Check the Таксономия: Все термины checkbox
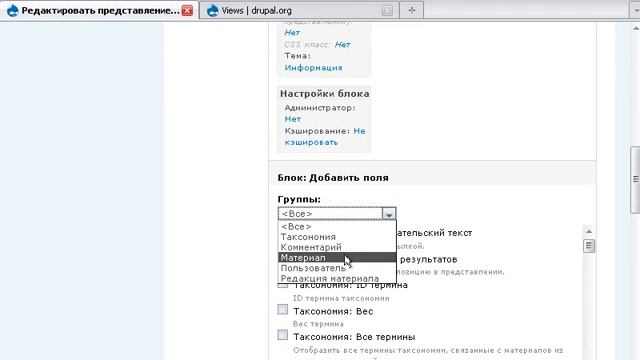 tap(282, 335)
